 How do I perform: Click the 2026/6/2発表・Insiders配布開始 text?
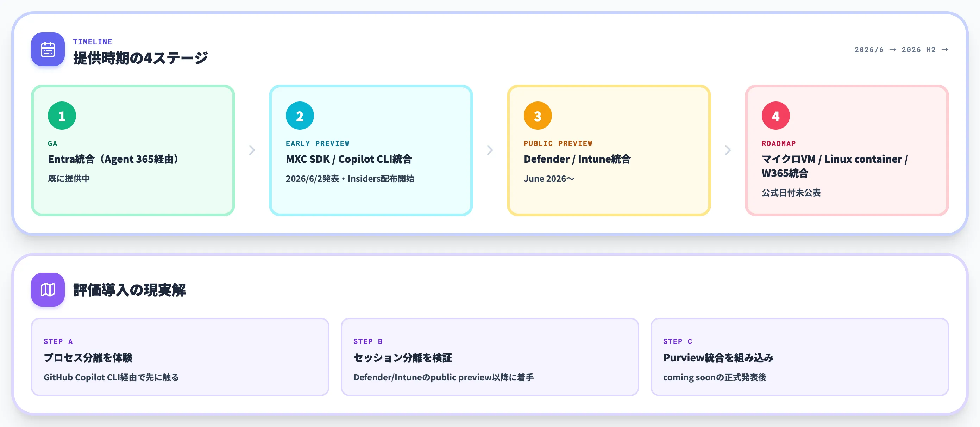pyautogui.click(x=350, y=179)
